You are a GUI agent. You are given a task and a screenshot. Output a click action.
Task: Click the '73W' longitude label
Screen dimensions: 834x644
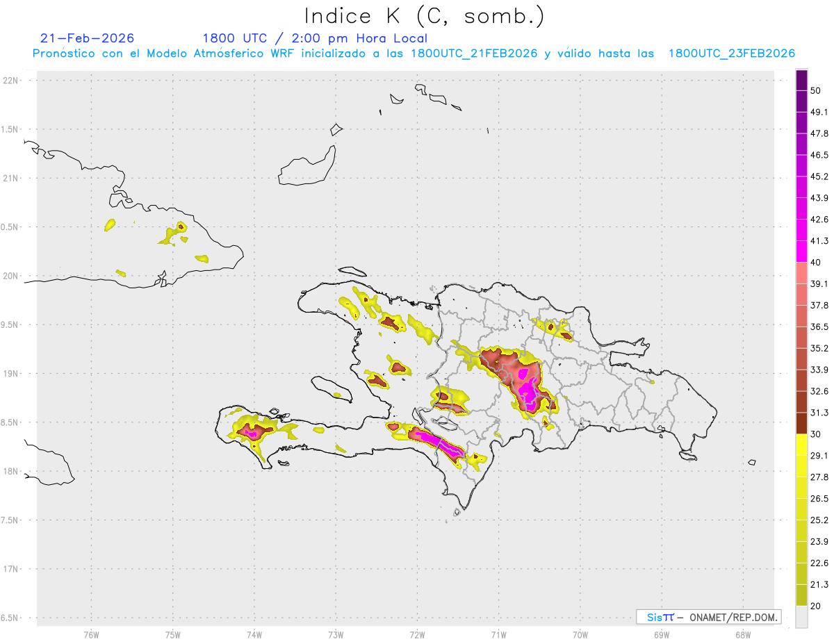[336, 635]
